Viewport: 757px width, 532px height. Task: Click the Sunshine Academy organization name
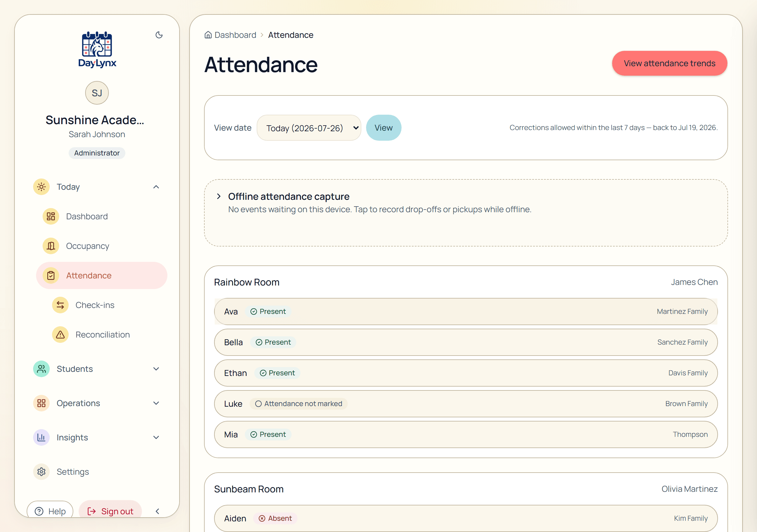[95, 120]
